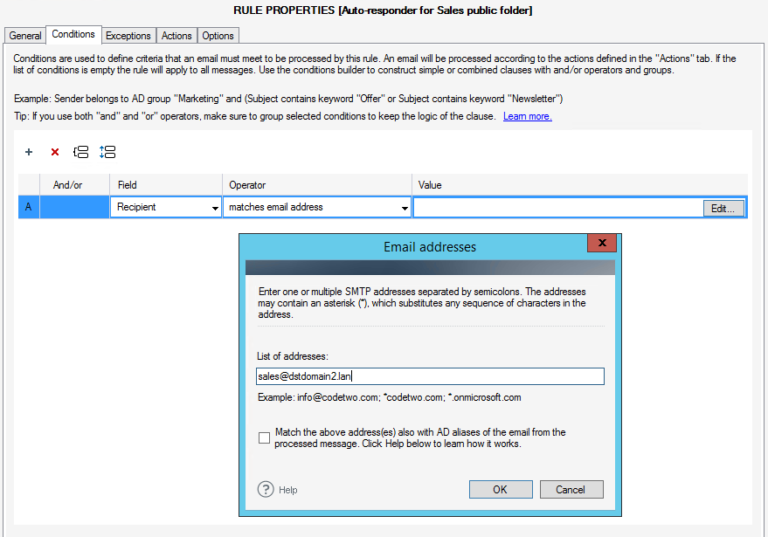Screen dimensions: 768x537
Task: Click the And/or cell of row A
Action: 75,208
